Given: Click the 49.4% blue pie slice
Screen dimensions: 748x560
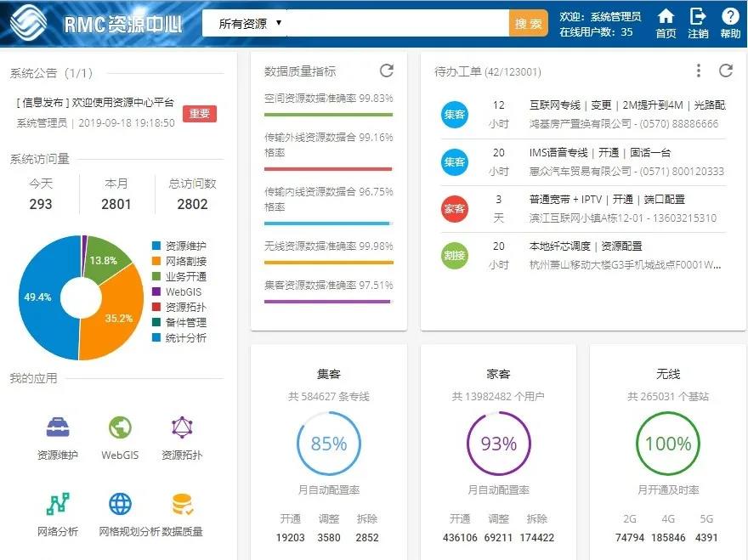Looking at the screenshot, I should [x=41, y=297].
